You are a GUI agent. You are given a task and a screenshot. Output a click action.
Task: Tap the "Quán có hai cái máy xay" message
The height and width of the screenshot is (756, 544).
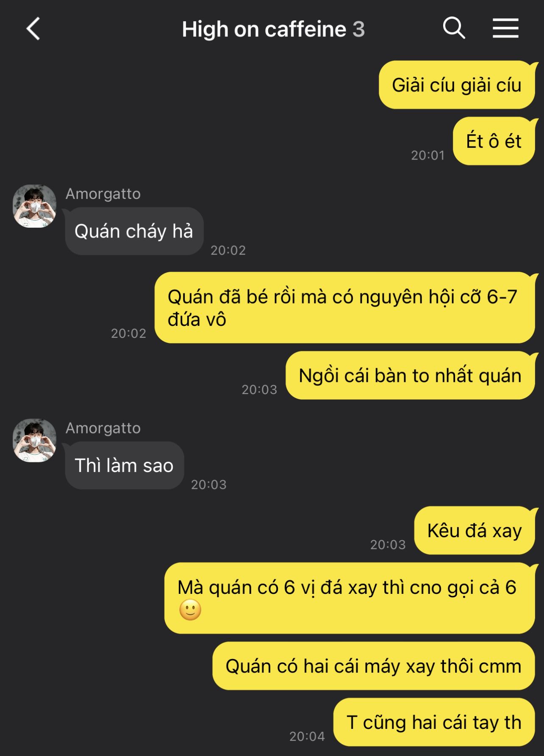374,666
